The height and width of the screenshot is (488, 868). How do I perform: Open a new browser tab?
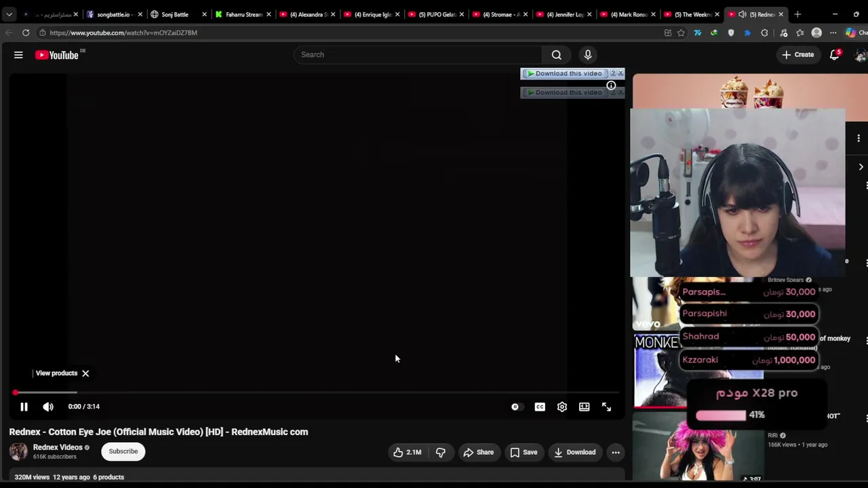tap(797, 14)
